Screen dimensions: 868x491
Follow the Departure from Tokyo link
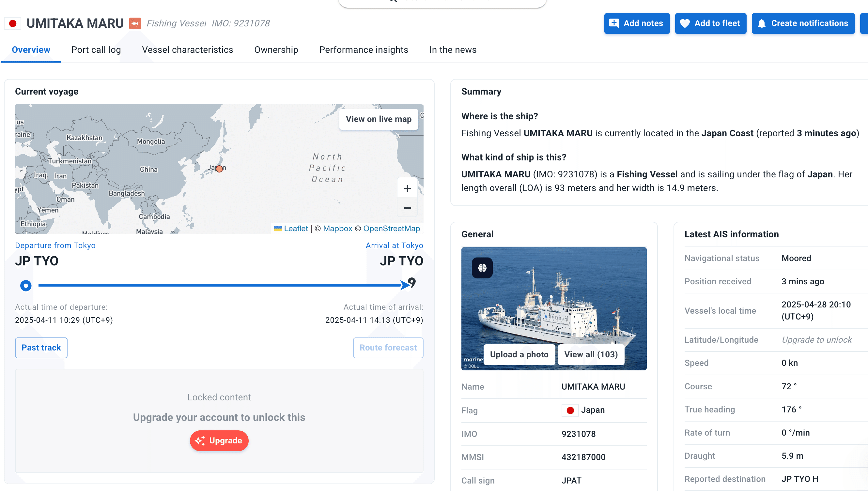click(55, 245)
